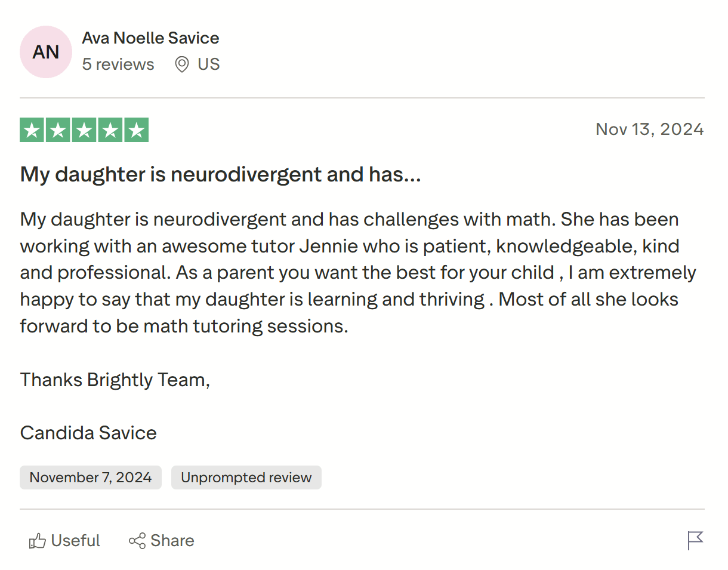View the reviewer's 5 reviews
Viewport: 728px width, 570px height.
click(x=118, y=64)
